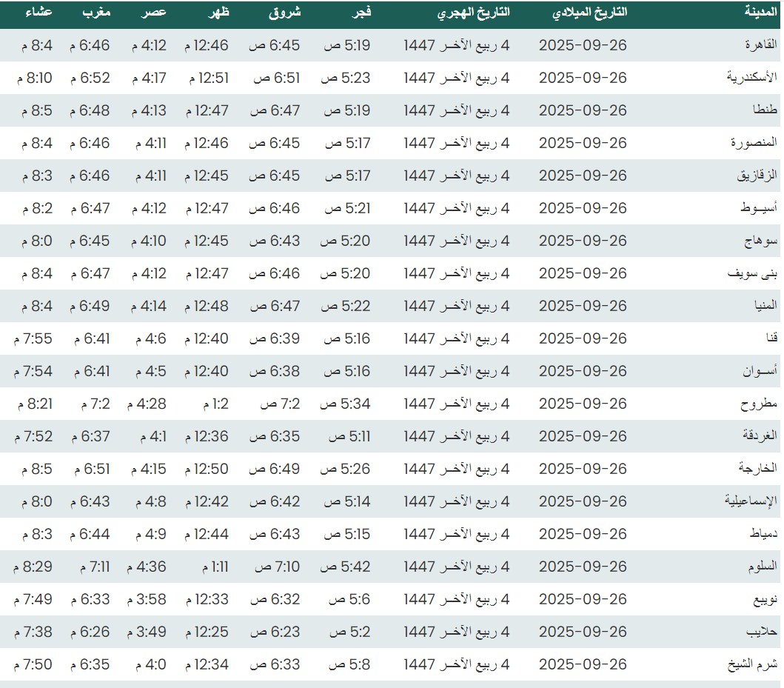The image size is (784, 688).
Task: Click the عصر (Asr) column header
Action: (154, 12)
